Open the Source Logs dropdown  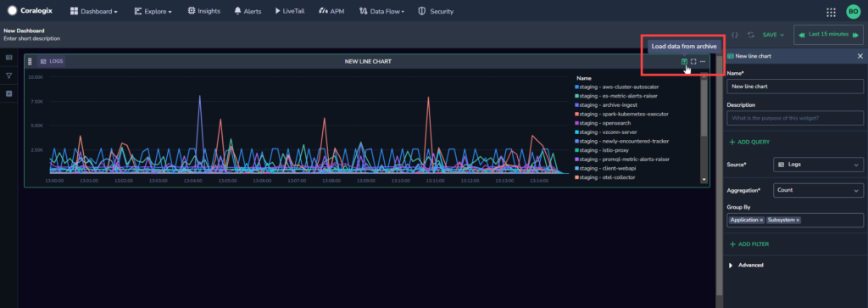point(818,165)
